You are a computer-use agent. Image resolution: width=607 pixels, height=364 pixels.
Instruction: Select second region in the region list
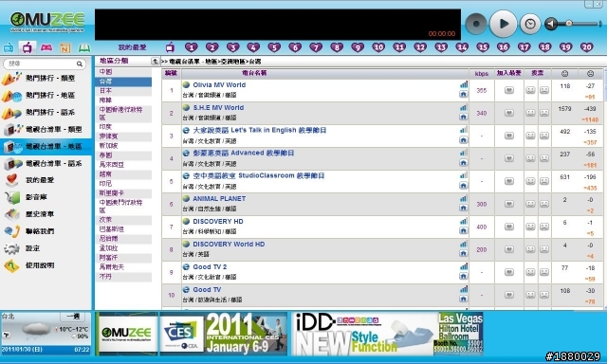coord(123,82)
